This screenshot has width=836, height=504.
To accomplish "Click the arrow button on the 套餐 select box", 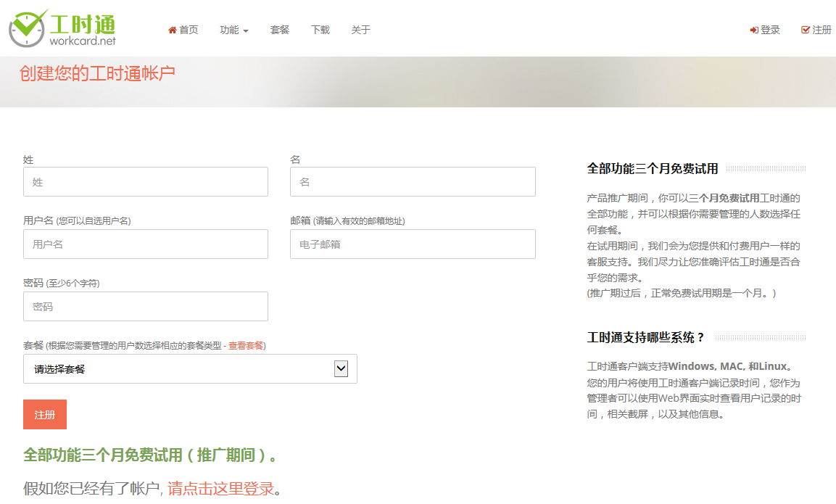I will coord(341,369).
